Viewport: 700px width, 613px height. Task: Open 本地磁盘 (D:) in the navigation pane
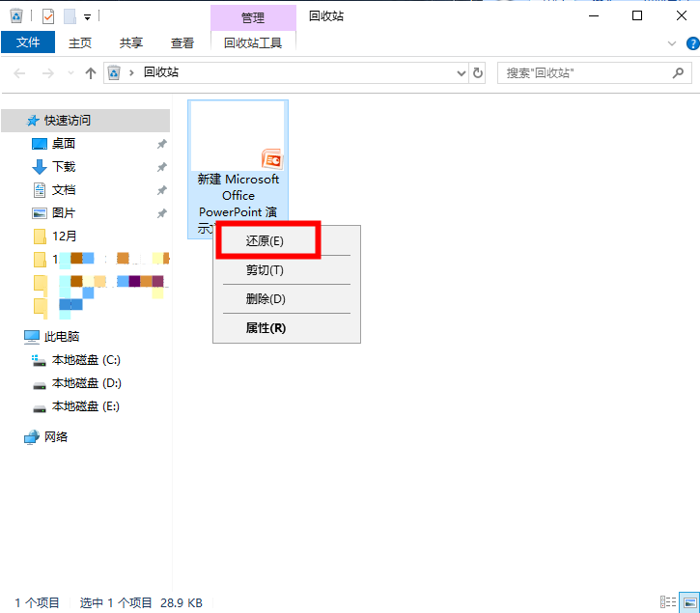(86, 383)
